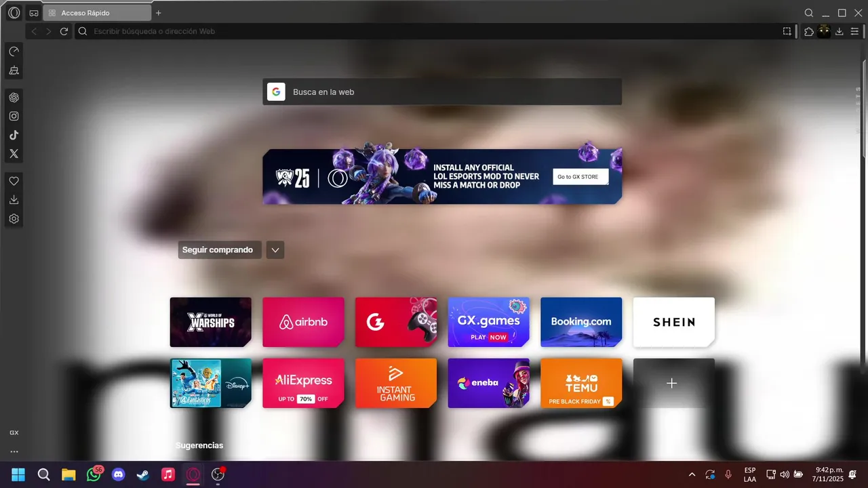Open bookmarks heart icon in sidebar
This screenshot has width=868, height=488.
pyautogui.click(x=14, y=181)
